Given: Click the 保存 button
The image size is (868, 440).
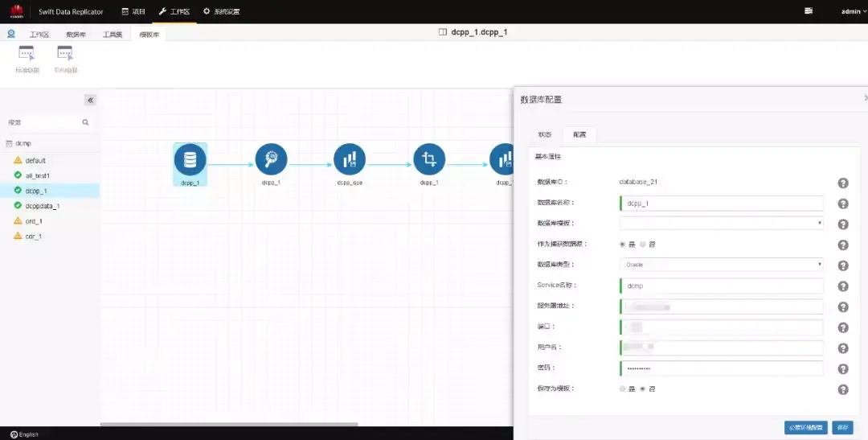Looking at the screenshot, I should click(842, 427).
